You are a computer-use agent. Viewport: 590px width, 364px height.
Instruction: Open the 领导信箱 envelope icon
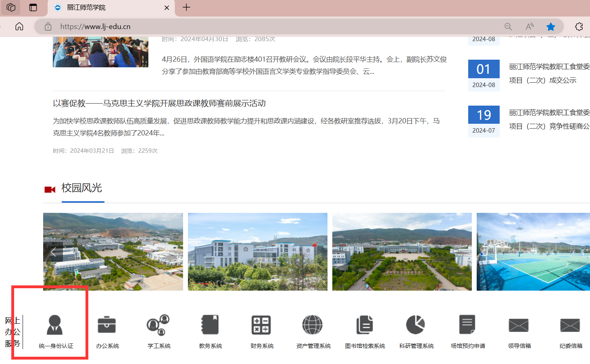[519, 325]
